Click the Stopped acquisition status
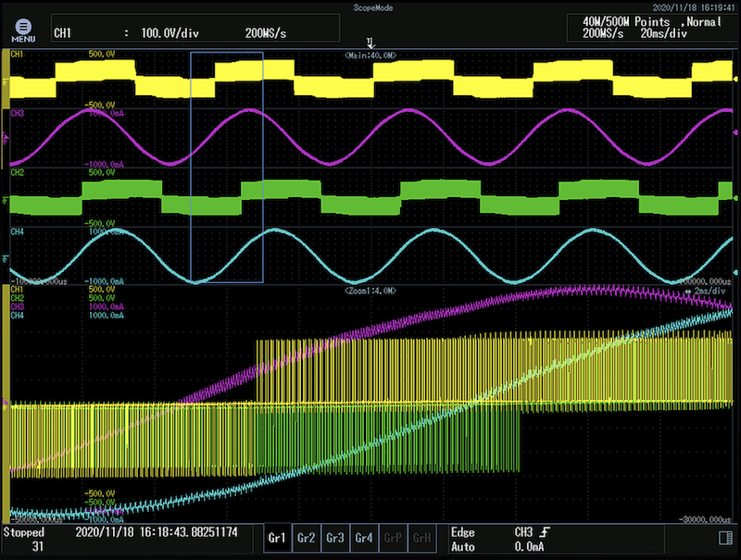 (24, 532)
